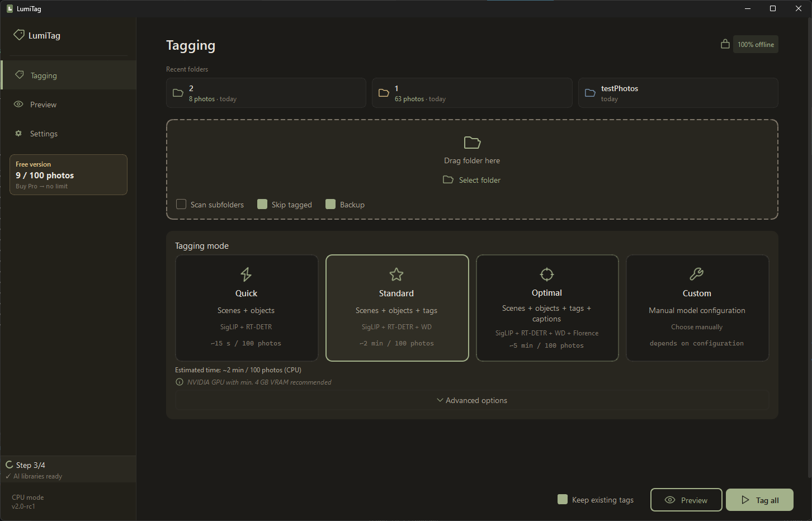Click the Drag folder here text

click(472, 160)
